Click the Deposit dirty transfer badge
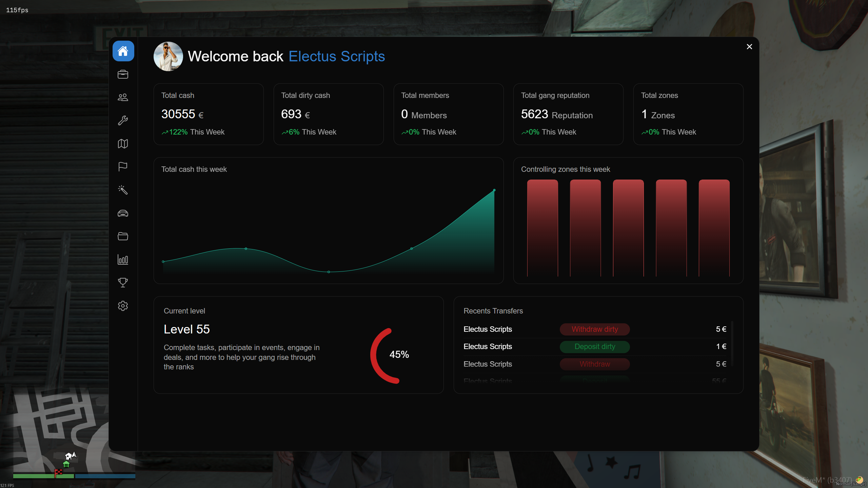 (x=594, y=346)
